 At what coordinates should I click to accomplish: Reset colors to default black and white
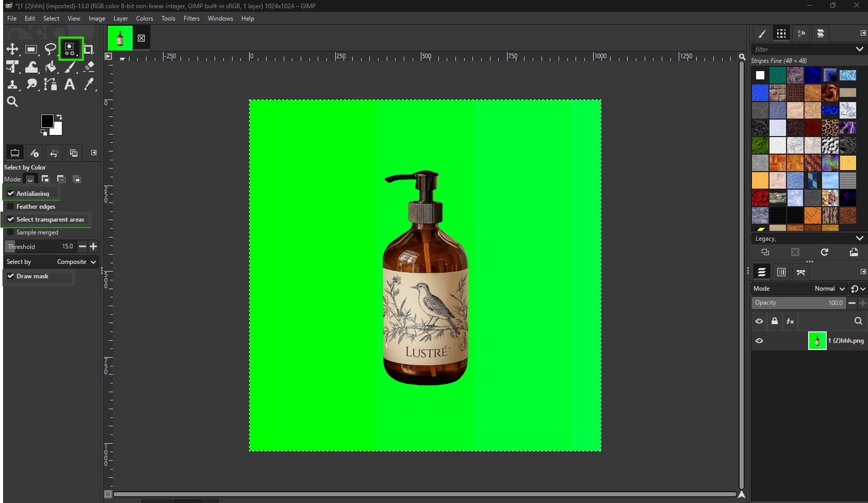tap(44, 133)
